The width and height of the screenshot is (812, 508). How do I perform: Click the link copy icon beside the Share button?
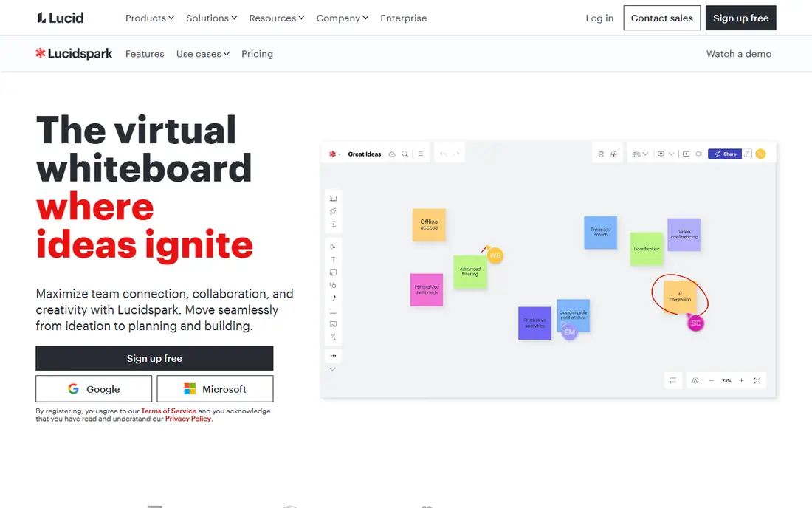coord(747,154)
